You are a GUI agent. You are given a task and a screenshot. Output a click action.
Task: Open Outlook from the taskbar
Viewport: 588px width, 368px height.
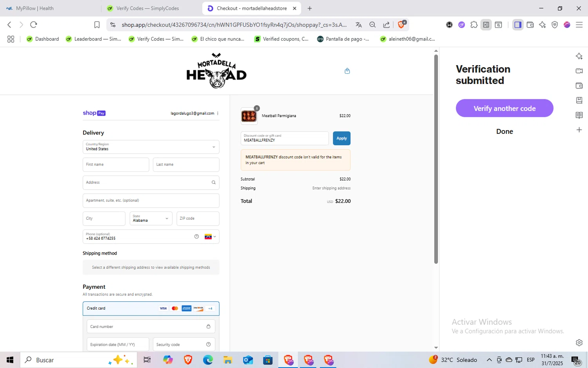click(248, 360)
